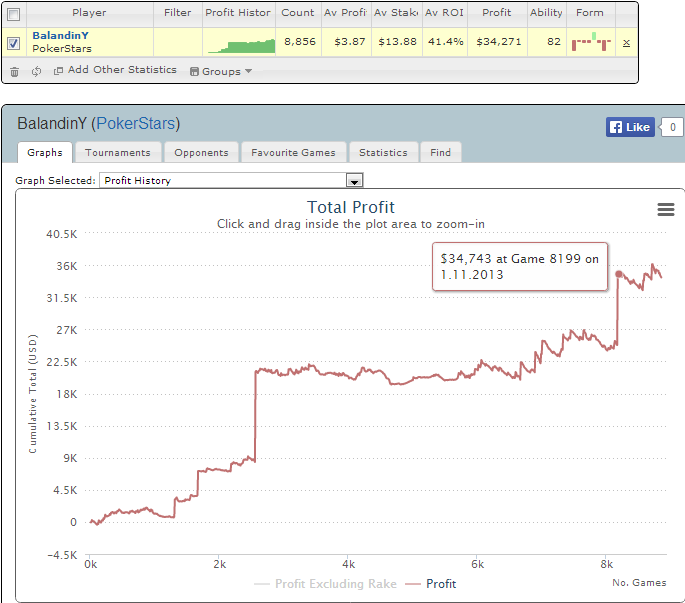Open the Tournaments tab

click(x=118, y=152)
